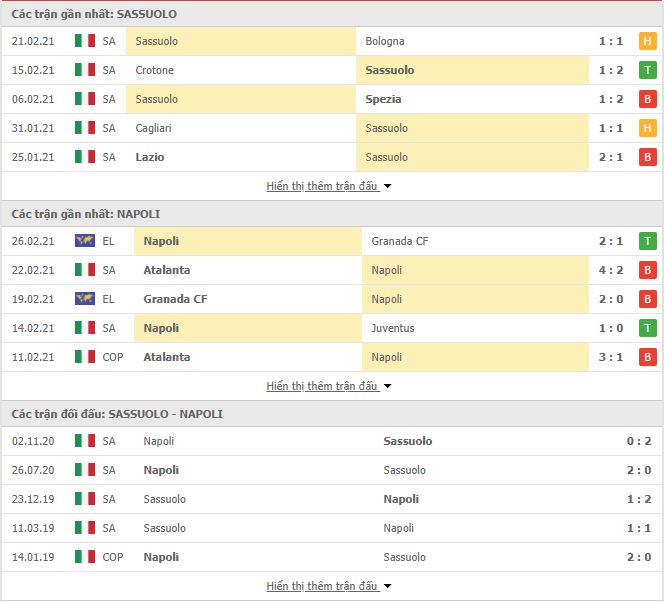Click the Italy flag on the 14.01.19 COP match
Screen dimensions: 664x602
85,557
